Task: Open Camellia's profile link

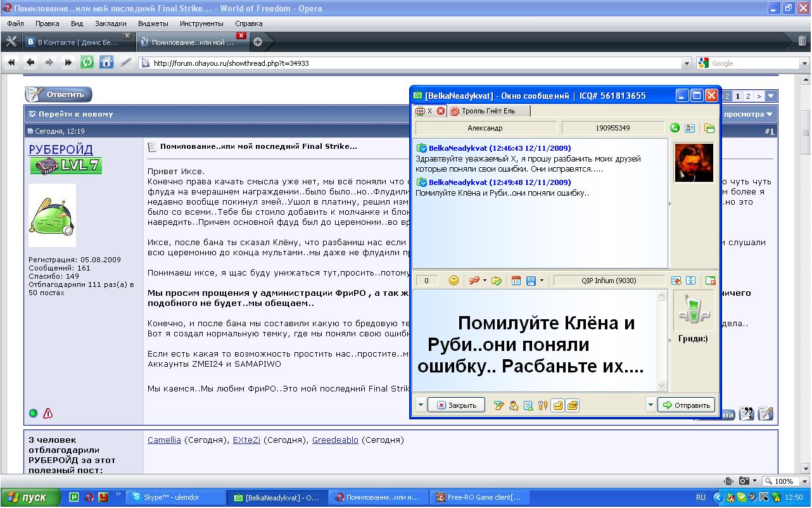Action: (164, 440)
